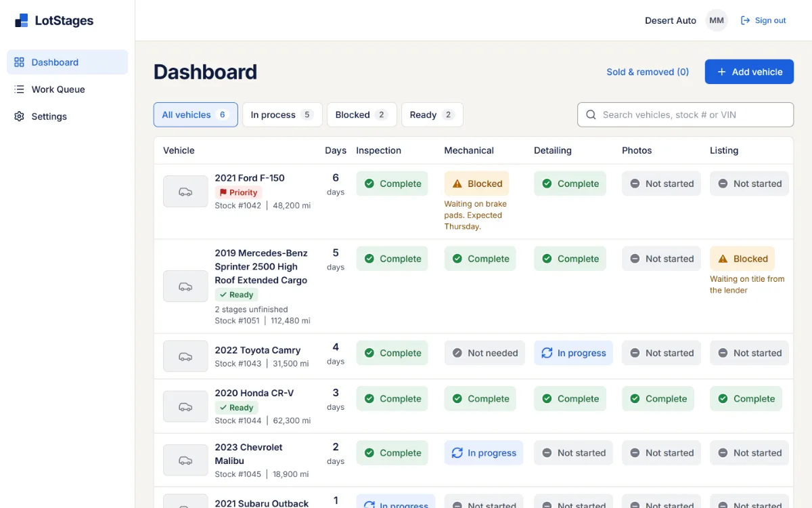The image size is (812, 508).
Task: Click the Add vehicle button
Action: tap(749, 72)
